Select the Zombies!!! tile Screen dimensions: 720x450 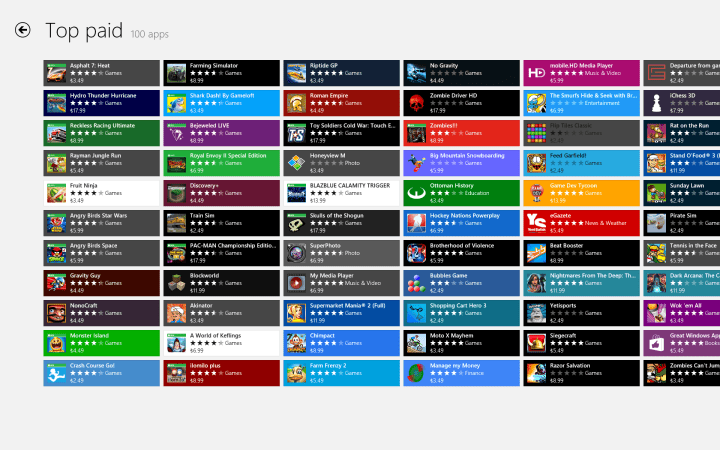pyautogui.click(x=461, y=133)
